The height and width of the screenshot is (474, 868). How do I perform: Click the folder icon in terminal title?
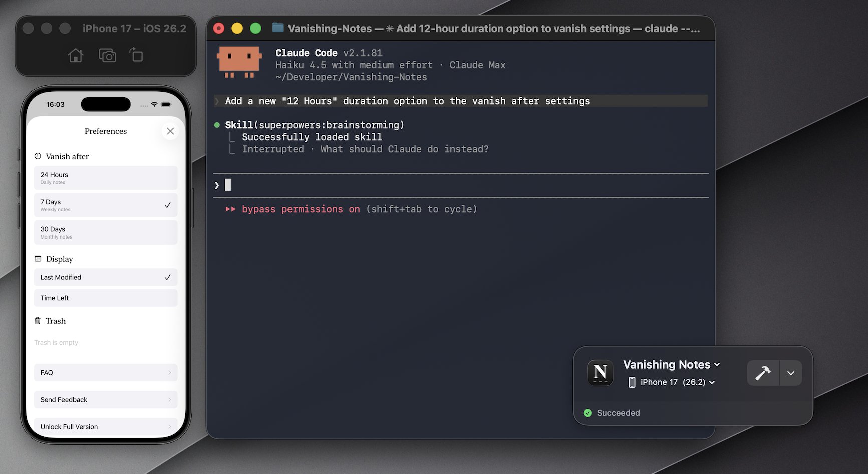point(278,28)
